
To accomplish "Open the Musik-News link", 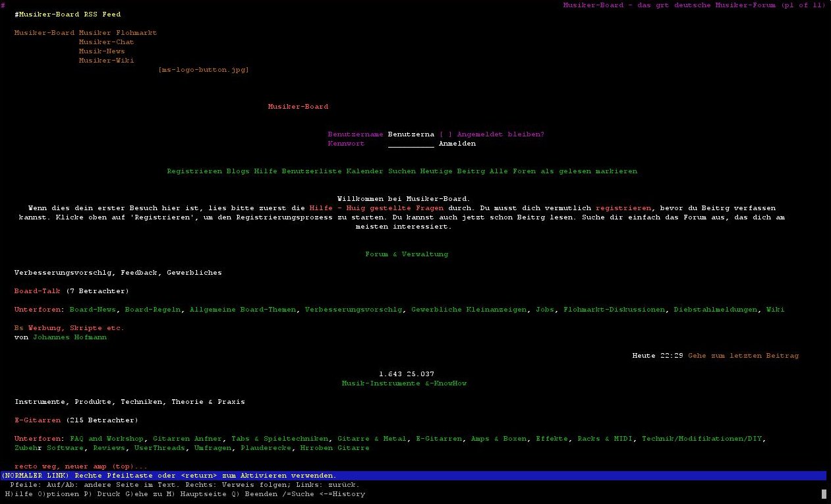I will coord(101,51).
